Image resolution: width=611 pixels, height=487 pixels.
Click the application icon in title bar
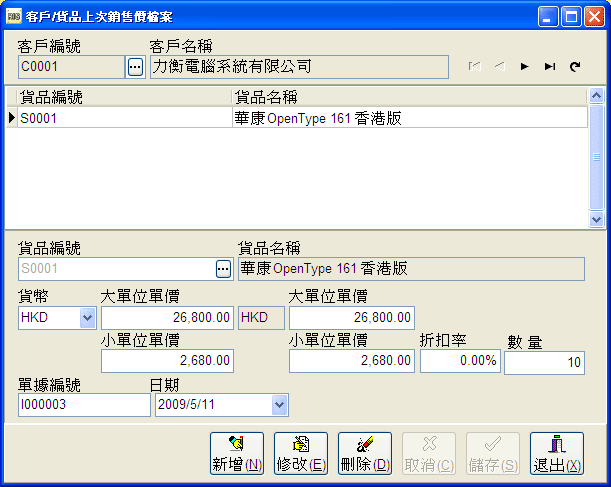click(x=14, y=16)
